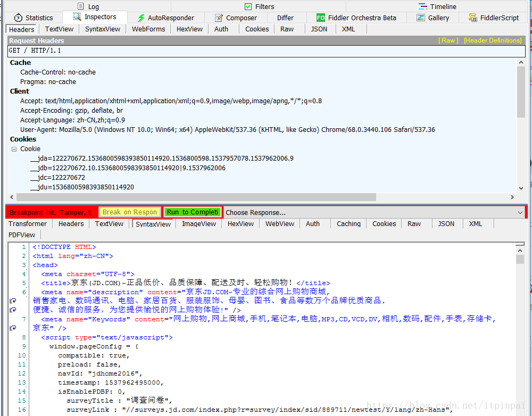The width and height of the screenshot is (532, 416).
Task: Select the Transformer response tab
Action: pos(28,223)
